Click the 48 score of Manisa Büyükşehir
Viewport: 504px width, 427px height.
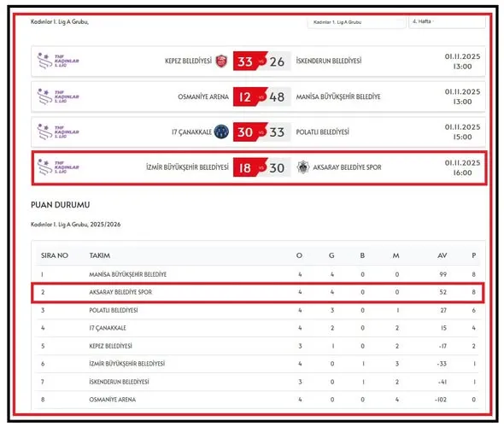(x=277, y=97)
